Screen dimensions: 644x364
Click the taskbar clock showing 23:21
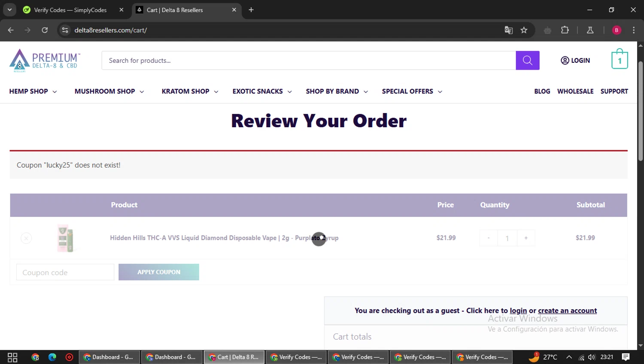point(607,357)
